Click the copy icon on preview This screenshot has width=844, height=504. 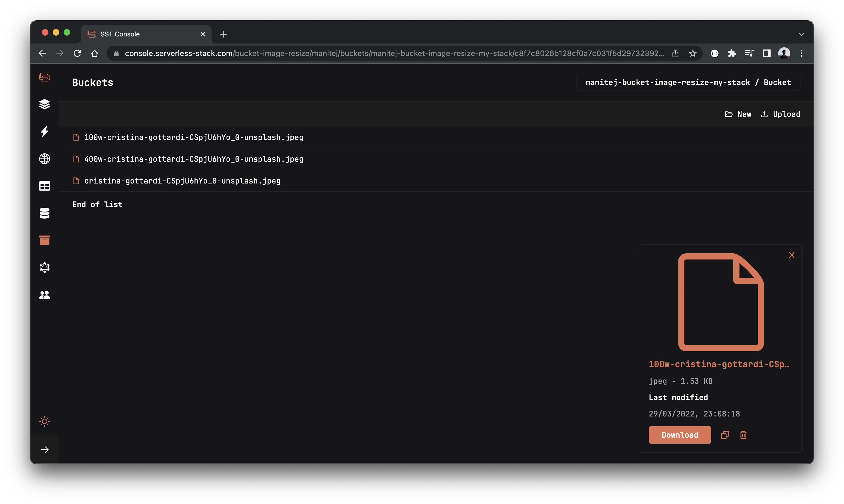(725, 434)
